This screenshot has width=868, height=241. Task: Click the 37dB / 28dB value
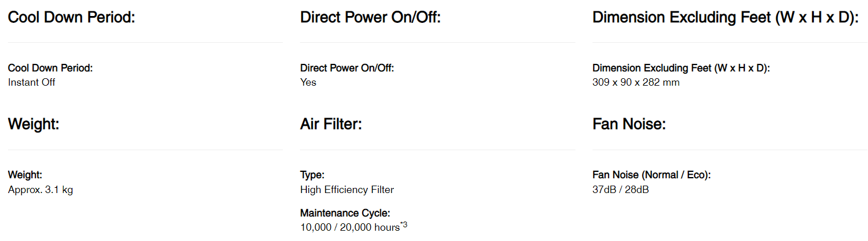(620, 190)
